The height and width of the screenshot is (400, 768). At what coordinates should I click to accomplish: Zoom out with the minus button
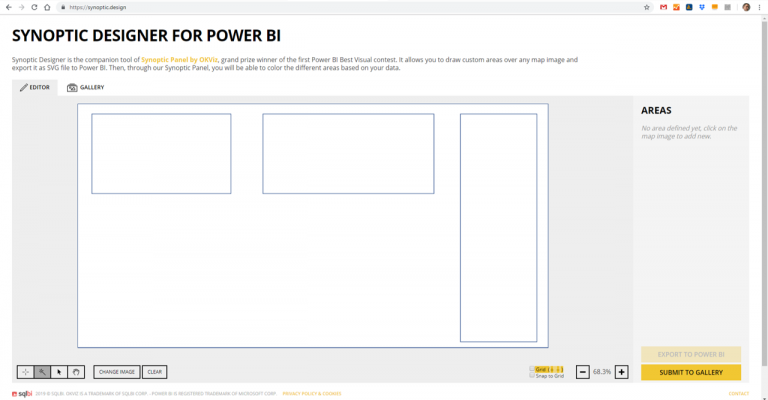point(582,372)
